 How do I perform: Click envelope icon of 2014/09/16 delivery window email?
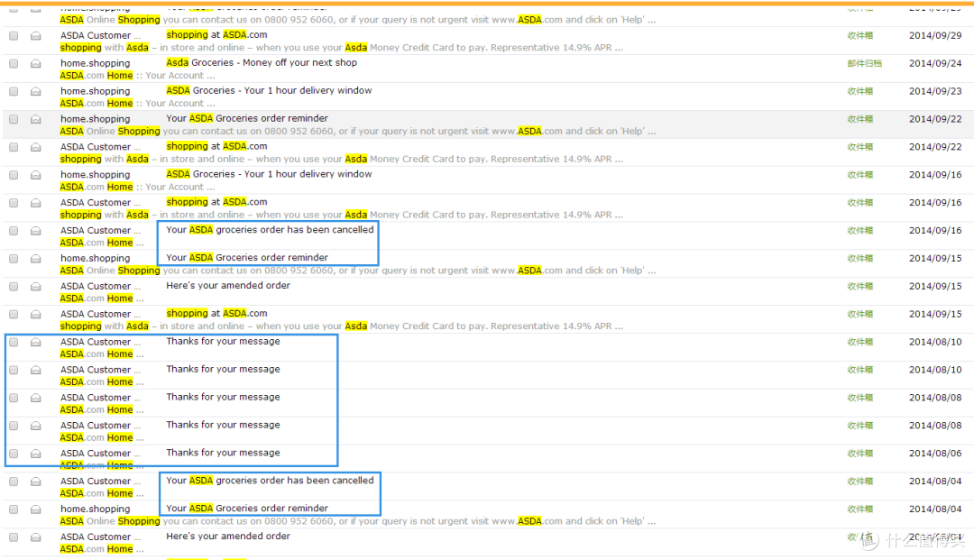coord(36,175)
